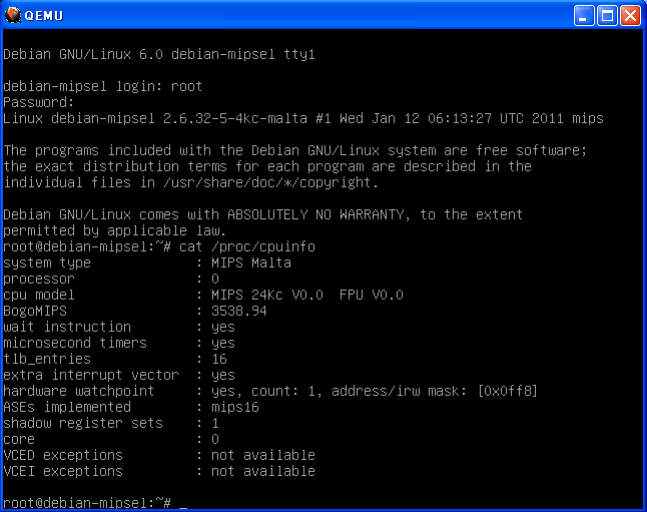Click the 'Debian GNU/Linux 6.0 debian-mipsel tty1' line
The height and width of the screenshot is (512, 647).
[x=159, y=54]
